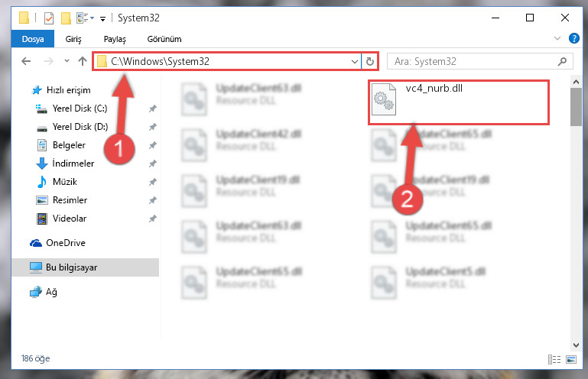Viewport: 588px width, 379px height.
Task: Toggle the pin next to Belgeler
Action: pyautogui.click(x=152, y=145)
